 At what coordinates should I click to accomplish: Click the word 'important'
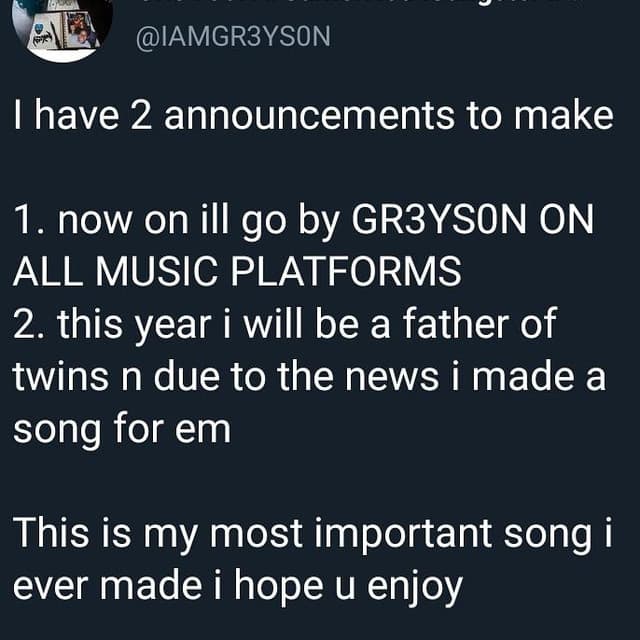coord(403,535)
